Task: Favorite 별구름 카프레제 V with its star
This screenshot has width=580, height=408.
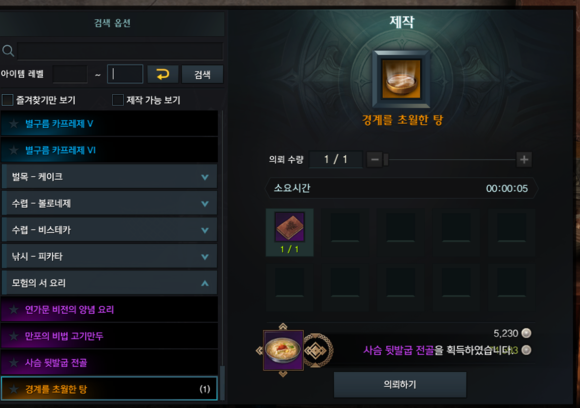Action: point(14,124)
